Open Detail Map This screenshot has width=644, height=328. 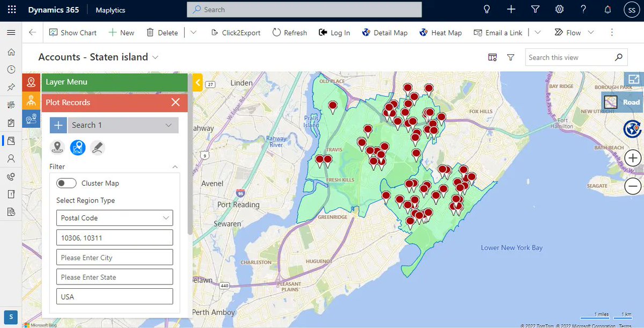(385, 33)
